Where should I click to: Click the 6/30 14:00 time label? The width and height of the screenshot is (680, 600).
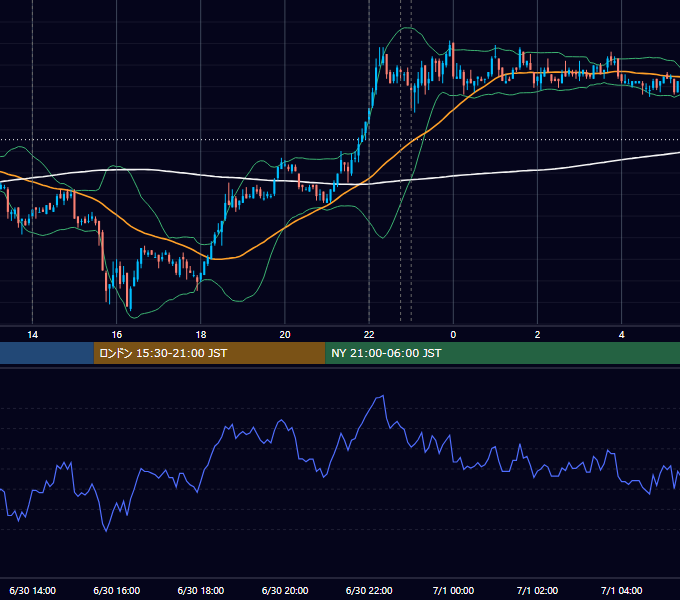[33, 590]
